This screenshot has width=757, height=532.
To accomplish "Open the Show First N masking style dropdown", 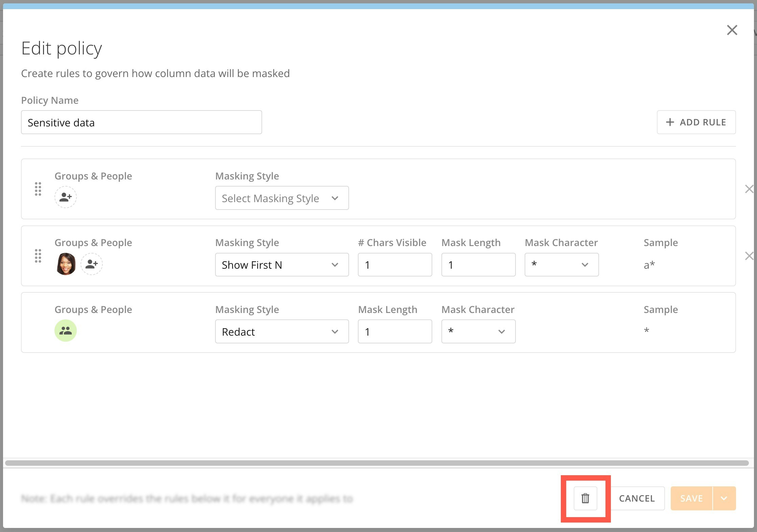I will (282, 265).
